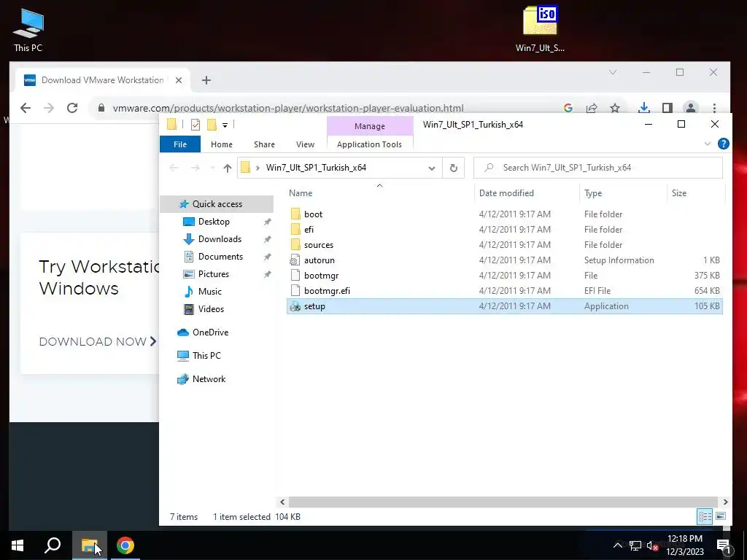Expand the address bar history dropdown
This screenshot has height=560, width=747.
point(432,168)
